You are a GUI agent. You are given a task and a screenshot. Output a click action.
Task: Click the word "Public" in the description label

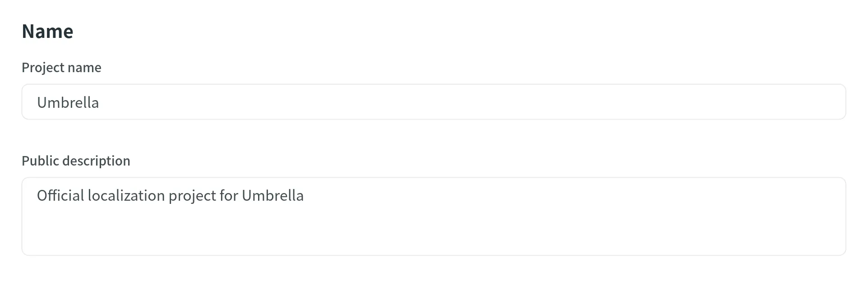(40, 161)
